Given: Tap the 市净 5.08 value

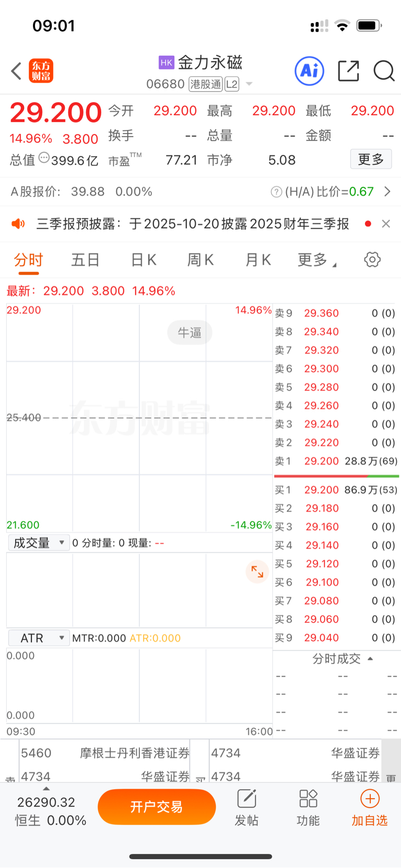Looking at the screenshot, I should (x=282, y=160).
